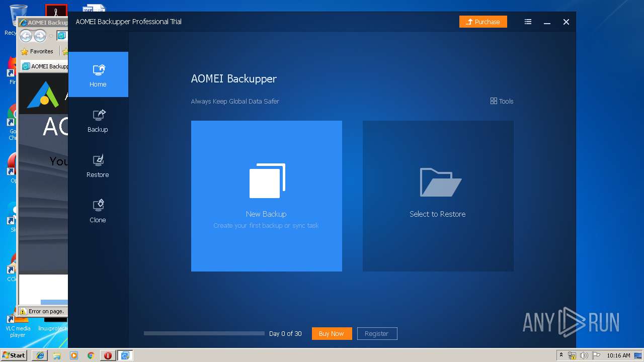Click the AOMEI Backupper heading
The height and width of the screenshot is (362, 644).
point(234,79)
